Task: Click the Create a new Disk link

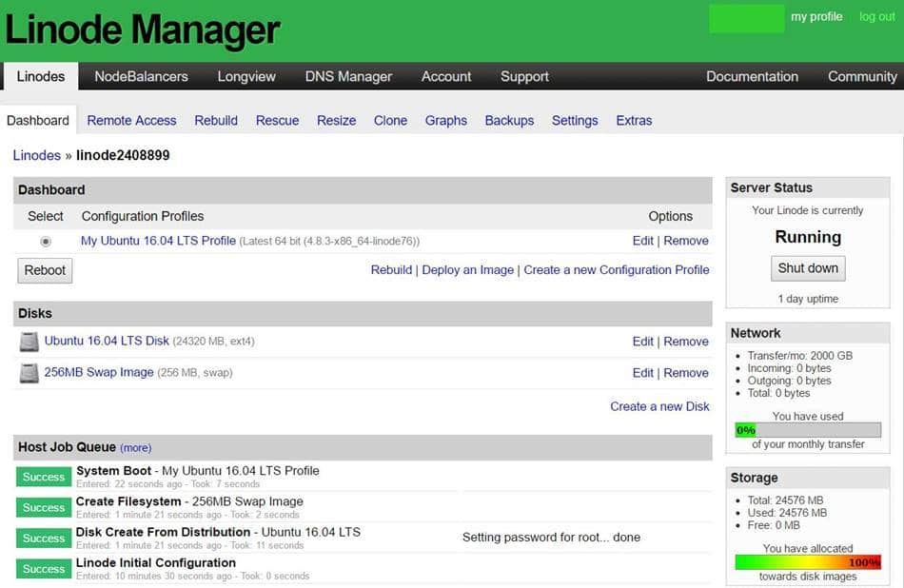Action: [x=659, y=406]
